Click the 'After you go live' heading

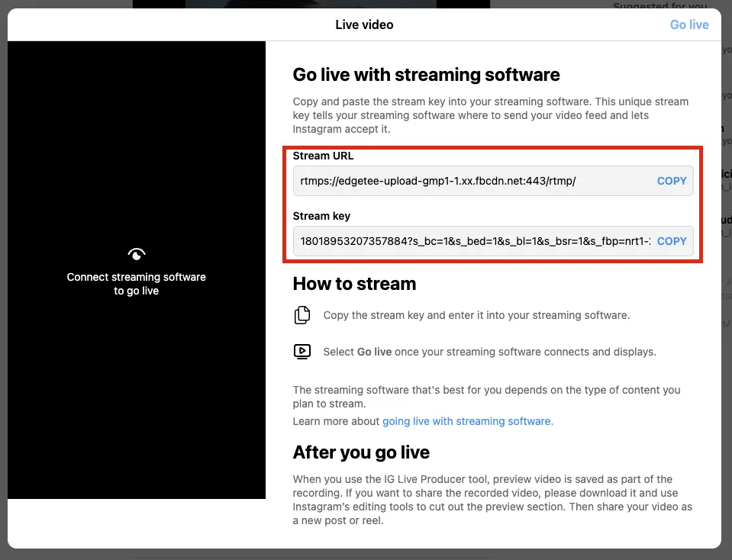[x=361, y=452]
